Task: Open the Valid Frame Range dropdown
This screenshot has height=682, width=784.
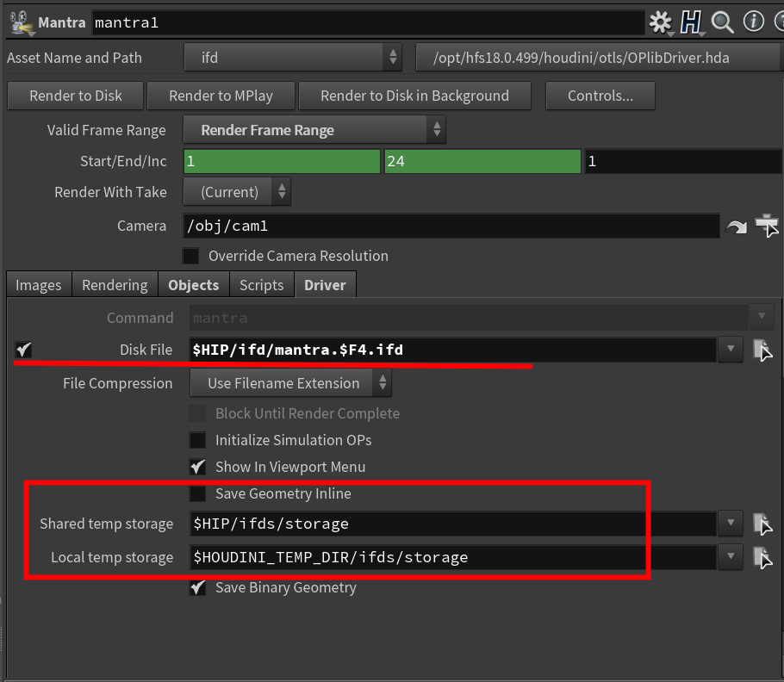Action: coord(314,130)
